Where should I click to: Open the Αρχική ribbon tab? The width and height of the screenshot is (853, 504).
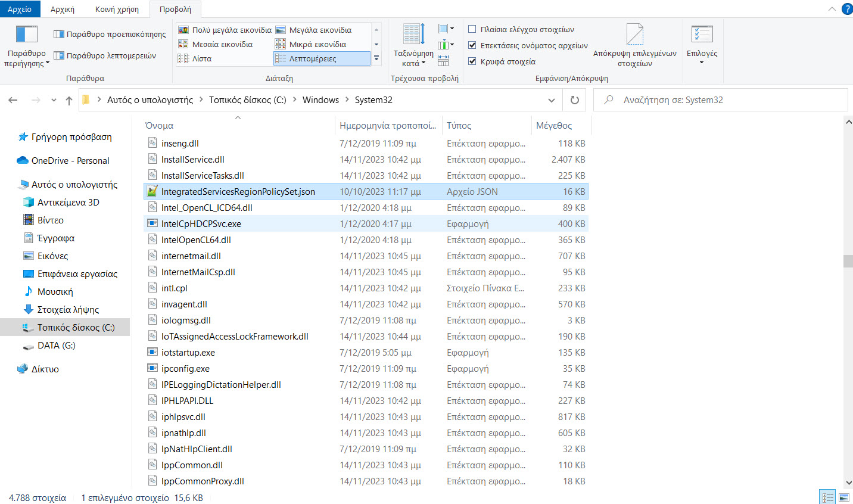pyautogui.click(x=63, y=9)
